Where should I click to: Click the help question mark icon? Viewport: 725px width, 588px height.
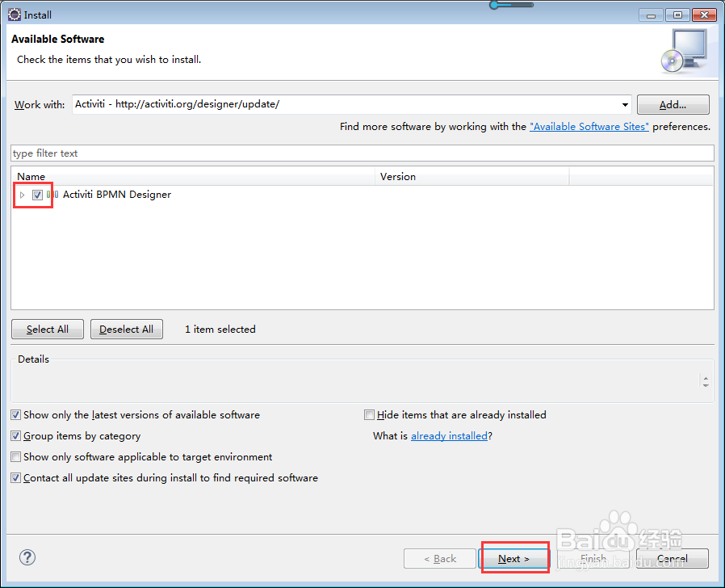click(x=27, y=557)
